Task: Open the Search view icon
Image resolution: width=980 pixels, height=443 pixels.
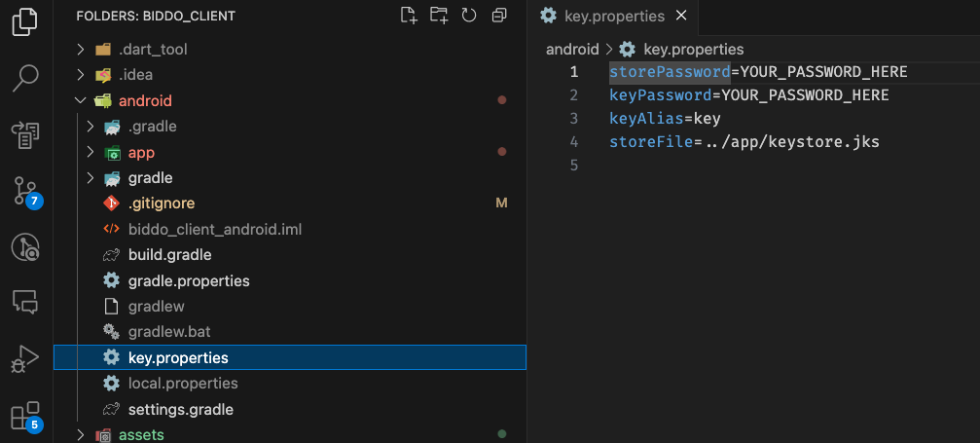Action: coord(25,78)
